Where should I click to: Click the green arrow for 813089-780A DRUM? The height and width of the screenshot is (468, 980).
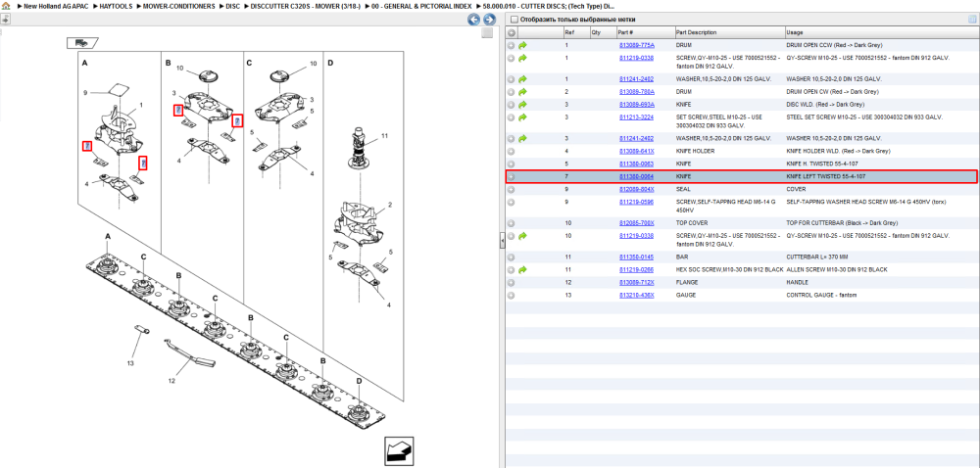[522, 92]
